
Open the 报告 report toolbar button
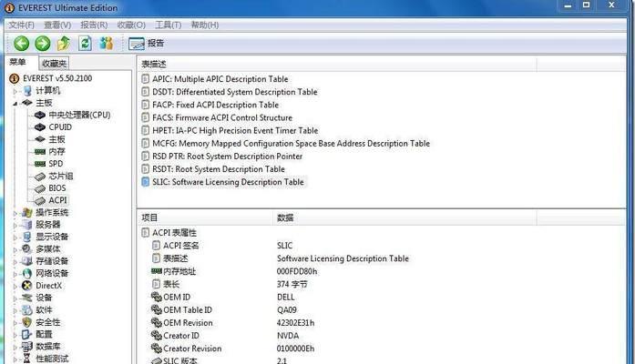tap(146, 44)
